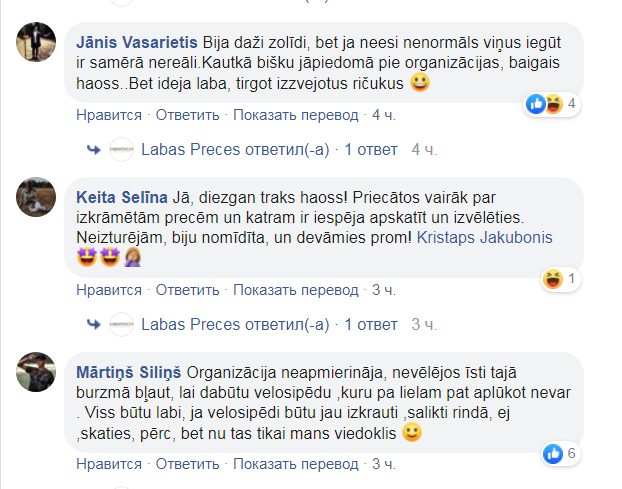Open Jānis Vasarietis name link
Image resolution: width=622 pixels, height=489 pixels.
(136, 42)
